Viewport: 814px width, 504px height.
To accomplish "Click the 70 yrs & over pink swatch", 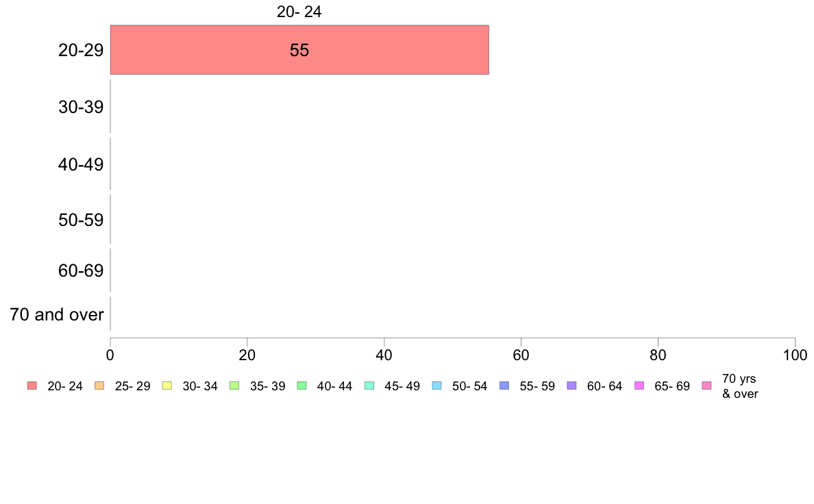I will click(706, 386).
